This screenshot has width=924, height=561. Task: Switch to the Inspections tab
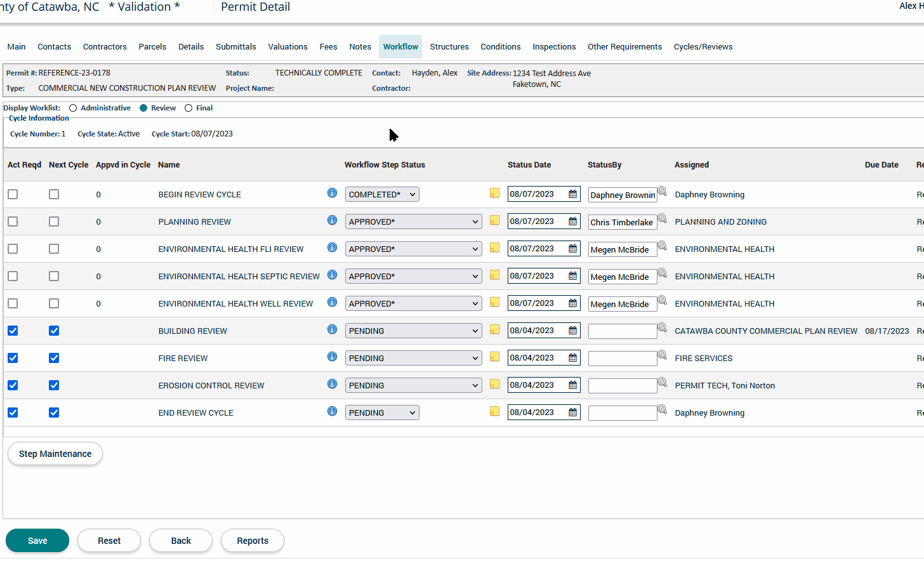(554, 47)
